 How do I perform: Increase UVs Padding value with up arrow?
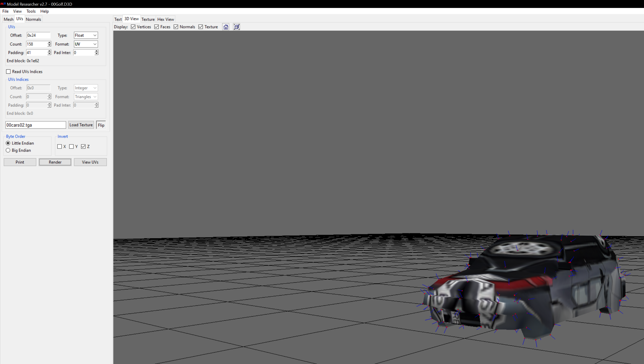(49, 51)
